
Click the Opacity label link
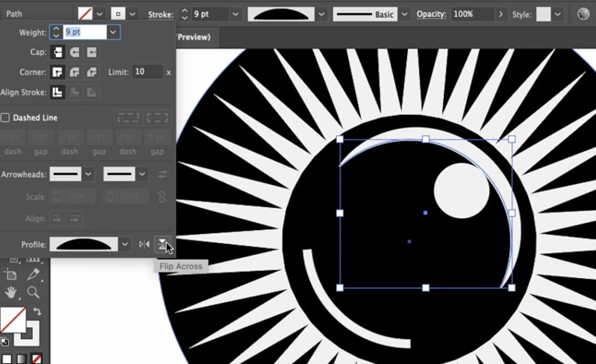(x=431, y=14)
